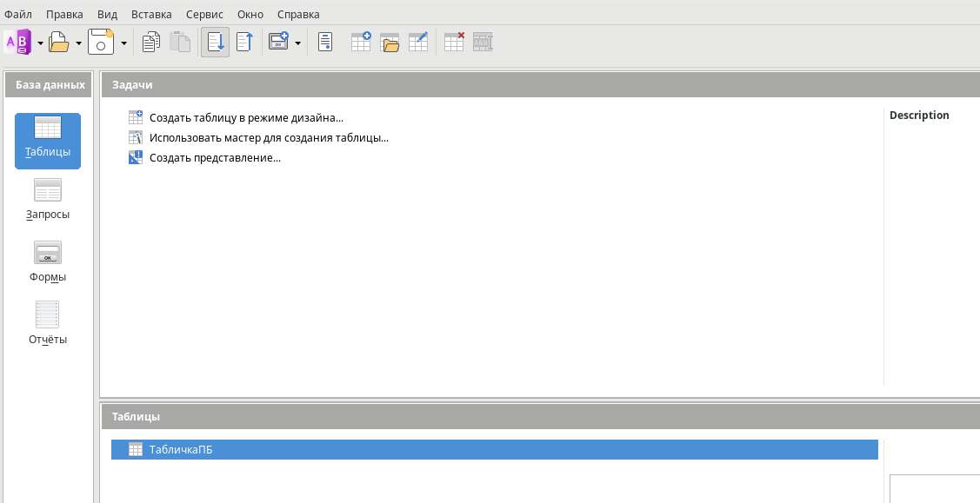The width and height of the screenshot is (980, 503).
Task: Open the Сервис menu
Action: [204, 14]
